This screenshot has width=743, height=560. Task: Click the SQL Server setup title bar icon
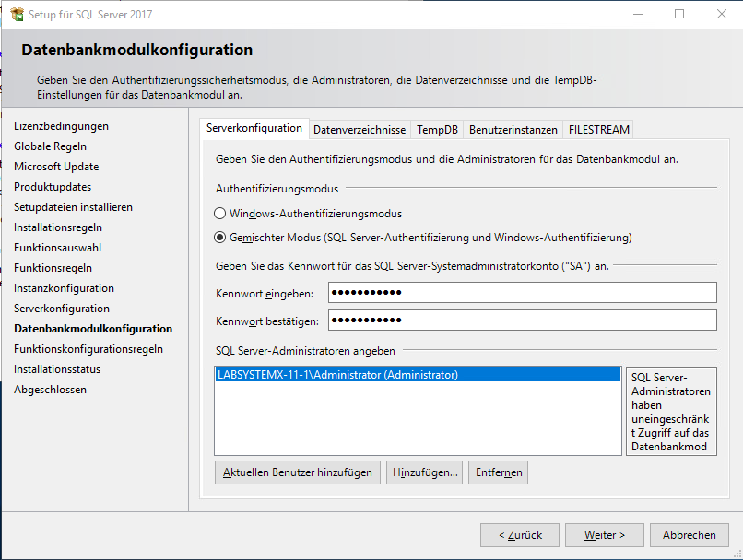click(17, 14)
